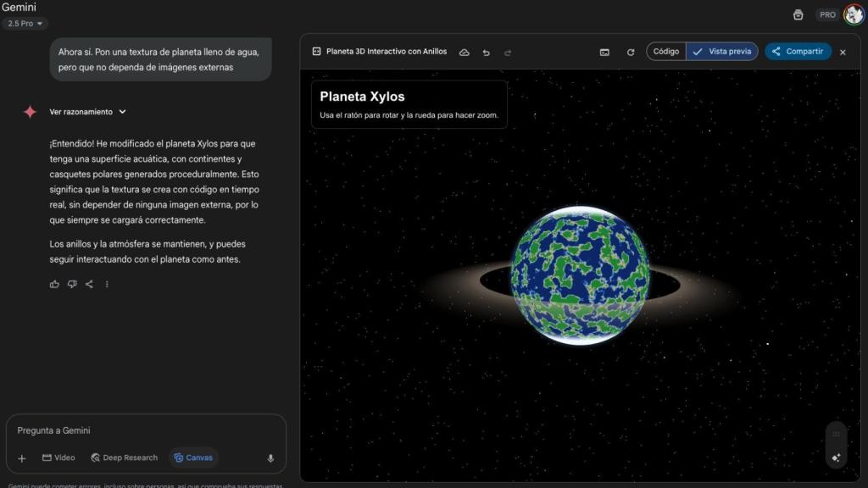The height and width of the screenshot is (488, 868).
Task: Click the Pregunta a Gemini input field
Action: 144,430
